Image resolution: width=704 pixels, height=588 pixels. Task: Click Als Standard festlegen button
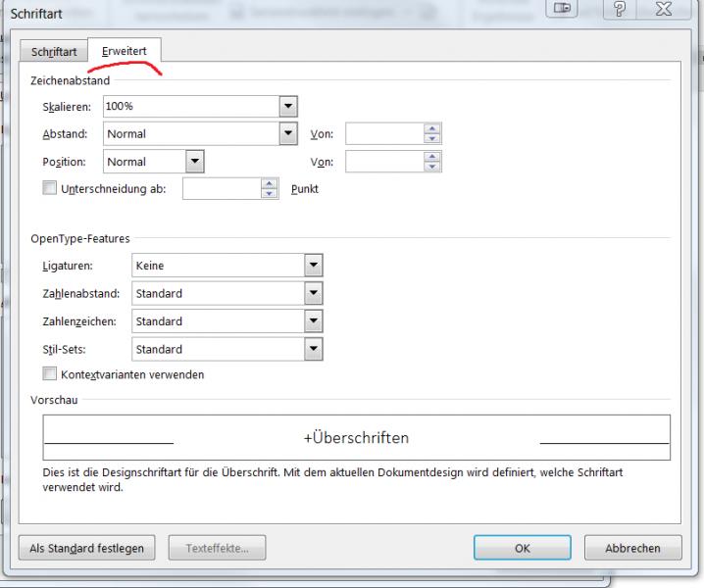87,549
